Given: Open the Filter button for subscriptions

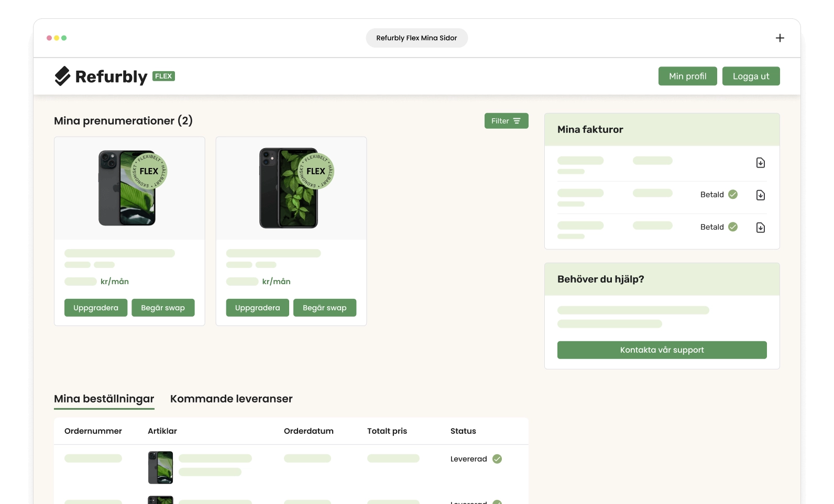Looking at the screenshot, I should pos(506,121).
